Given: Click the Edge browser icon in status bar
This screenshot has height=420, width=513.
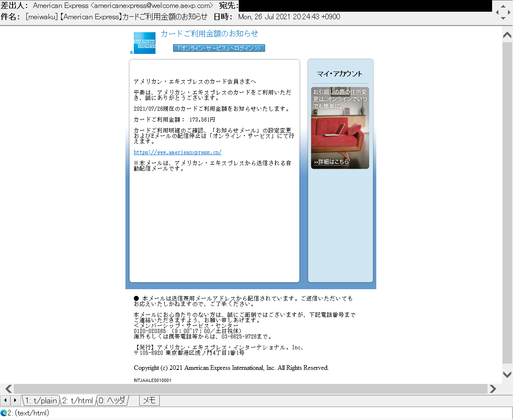Looking at the screenshot, I should pos(4,413).
